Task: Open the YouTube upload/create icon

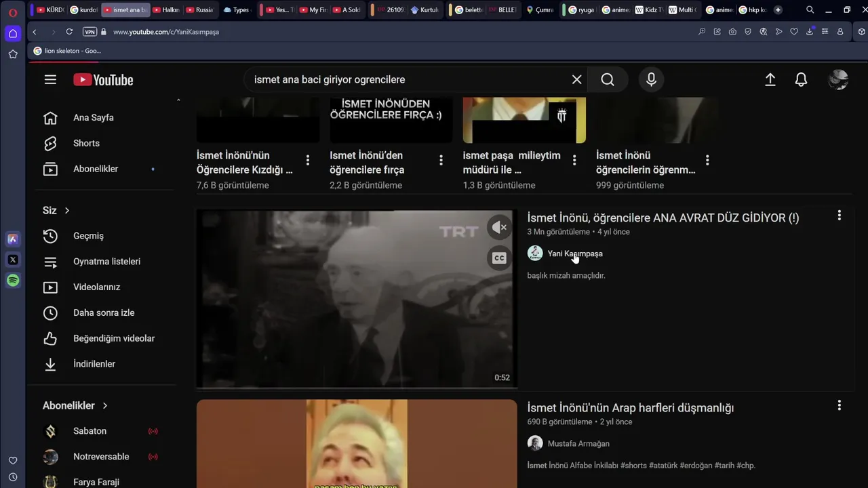Action: coord(770,80)
